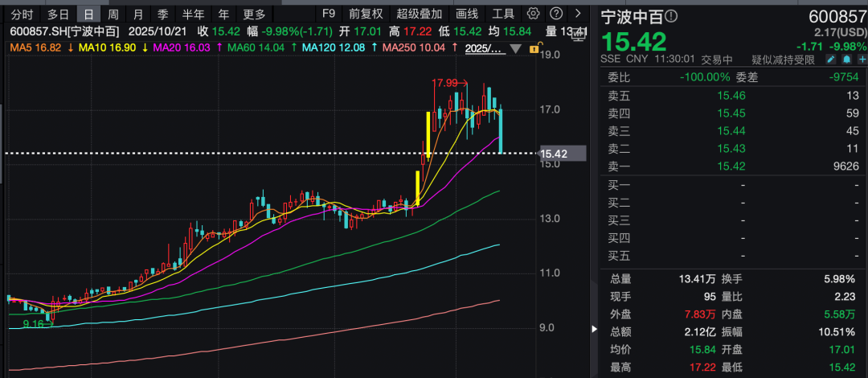The height and width of the screenshot is (378, 868).
Task: Open the date dropdown triangle beside 2025/…
Action: pyautogui.click(x=514, y=49)
